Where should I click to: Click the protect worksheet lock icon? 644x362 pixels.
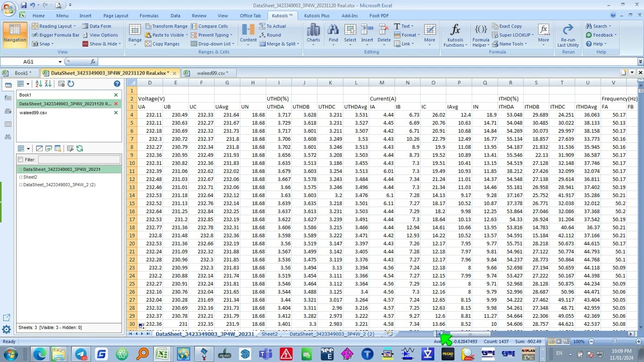click(58, 149)
